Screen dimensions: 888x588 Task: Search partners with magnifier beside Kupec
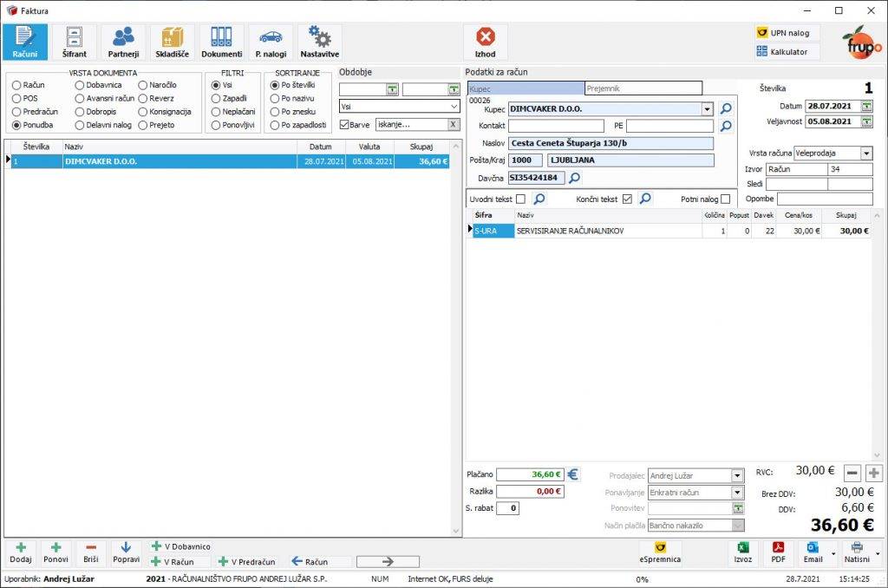tap(726, 108)
